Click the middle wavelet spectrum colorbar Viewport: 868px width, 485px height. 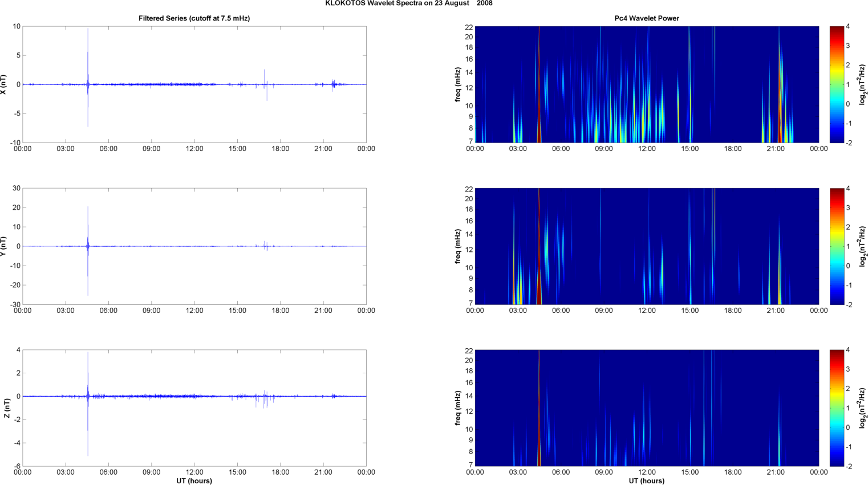coord(836,246)
